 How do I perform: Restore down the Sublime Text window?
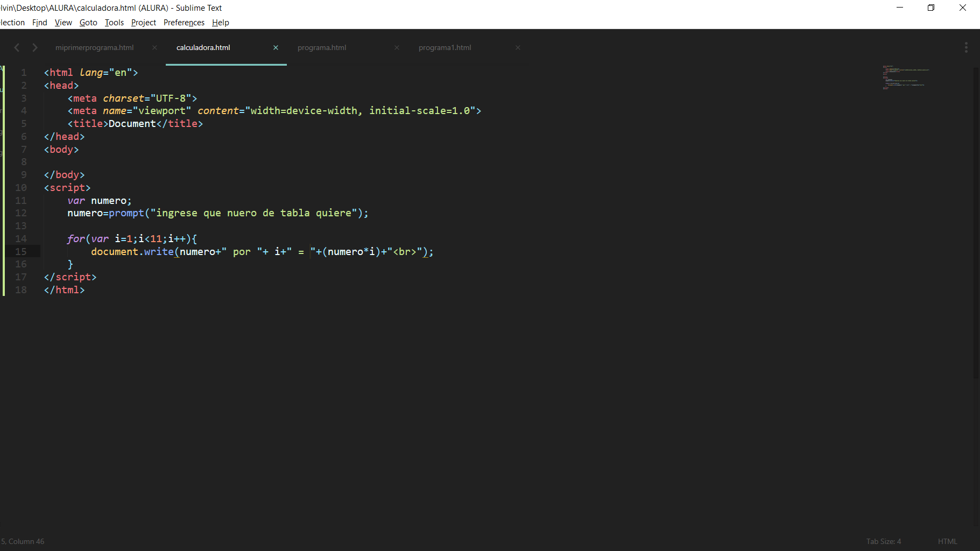(x=931, y=8)
